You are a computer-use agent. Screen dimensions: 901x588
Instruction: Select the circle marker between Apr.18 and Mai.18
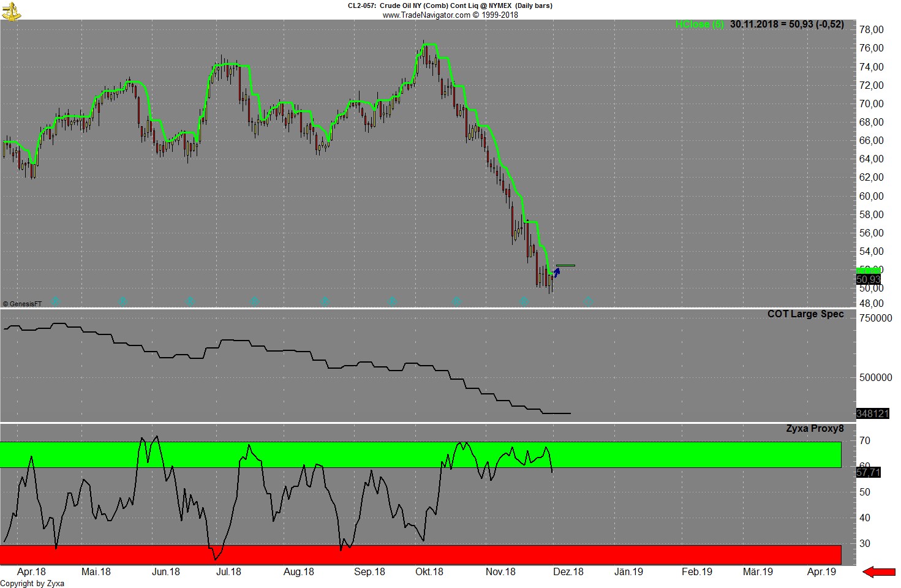[x=55, y=301]
